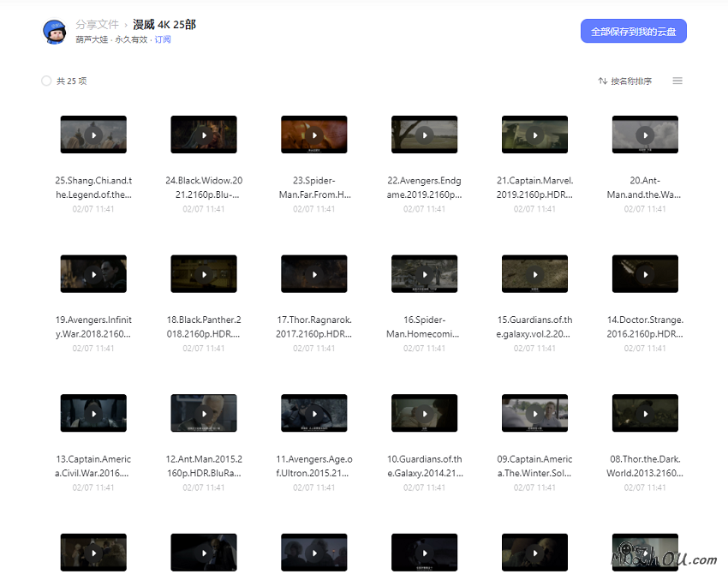This screenshot has height=580, width=728.
Task: Play the 16.Spider-Man.Homecoming video thumbnail
Action: (x=424, y=274)
